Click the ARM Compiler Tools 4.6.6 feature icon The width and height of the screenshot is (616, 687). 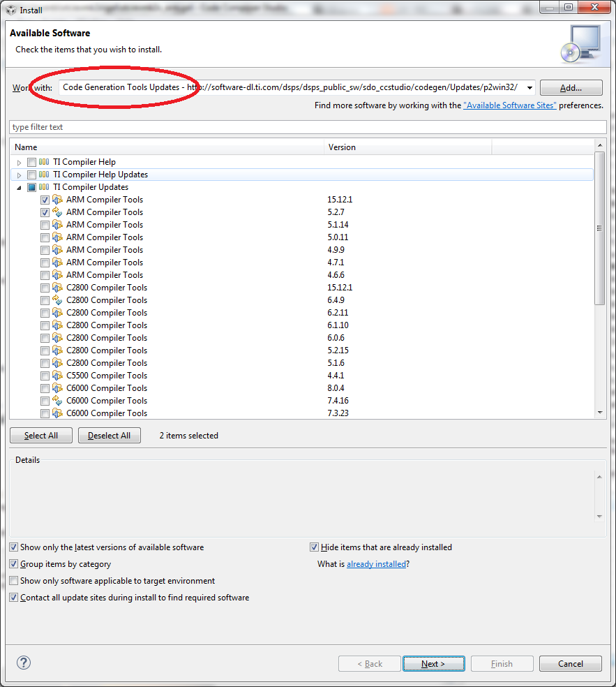[57, 275]
